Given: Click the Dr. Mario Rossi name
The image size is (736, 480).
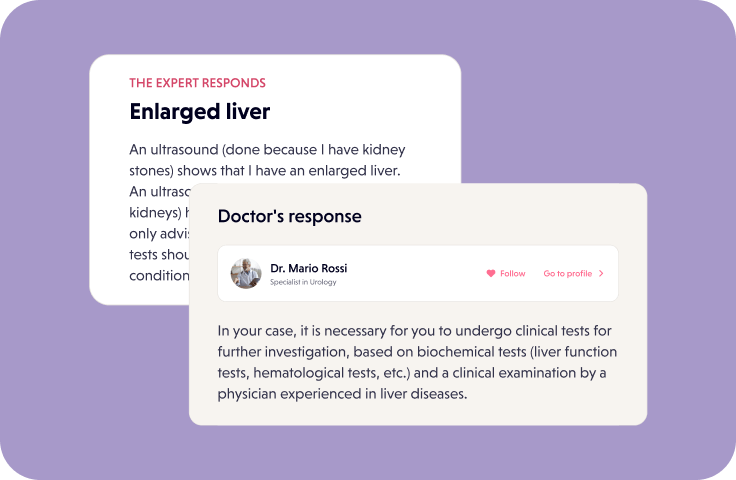Looking at the screenshot, I should click(x=309, y=268).
